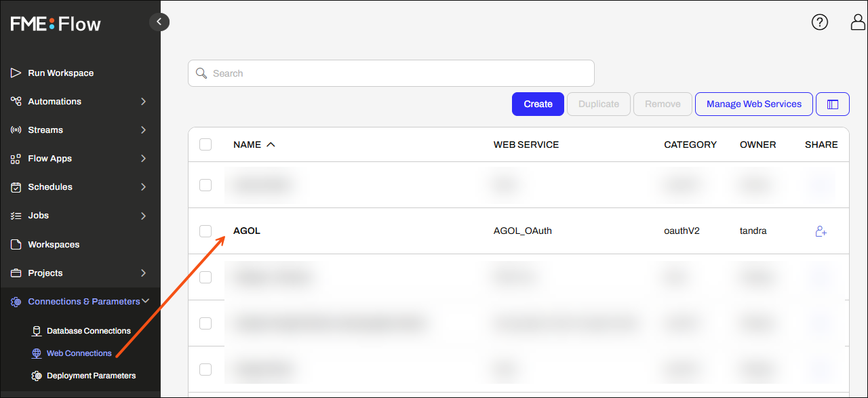Open the column customization icon button
Viewport: 868px width, 398px height.
(833, 104)
